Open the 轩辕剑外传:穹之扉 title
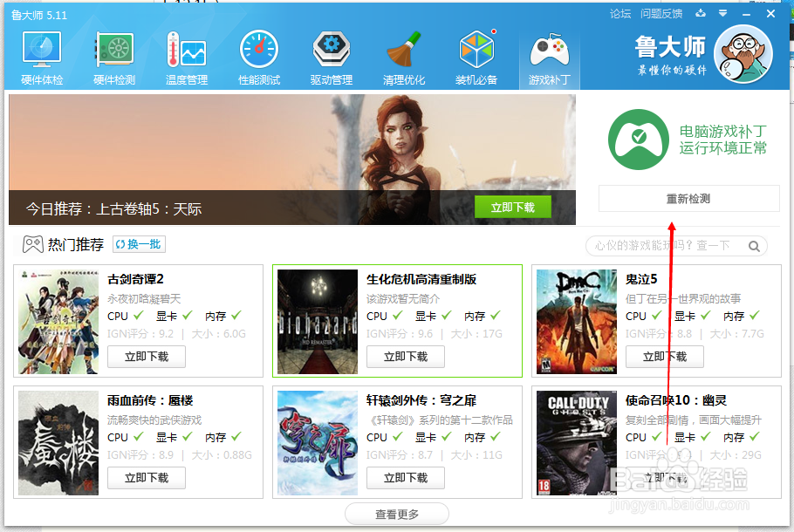Screen dimensions: 794x532 [x=421, y=401]
